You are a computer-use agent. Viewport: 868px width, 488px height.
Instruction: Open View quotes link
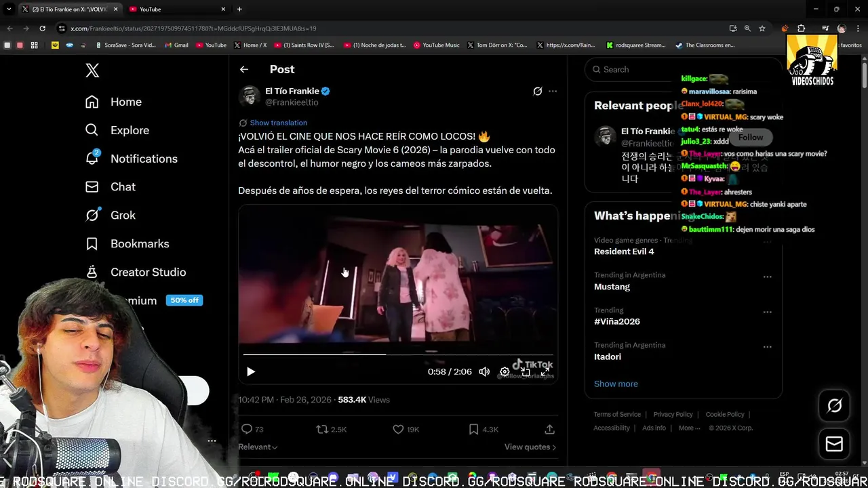click(530, 447)
